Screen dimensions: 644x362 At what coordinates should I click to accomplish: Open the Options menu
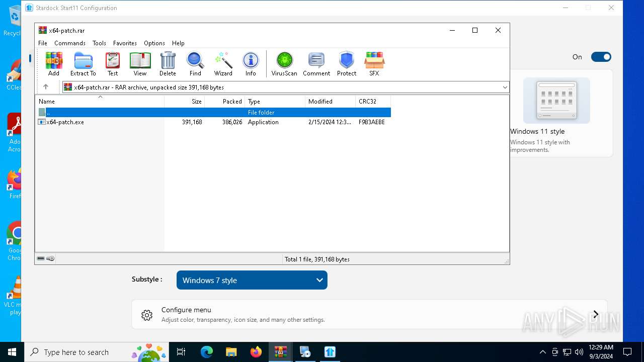(x=154, y=43)
